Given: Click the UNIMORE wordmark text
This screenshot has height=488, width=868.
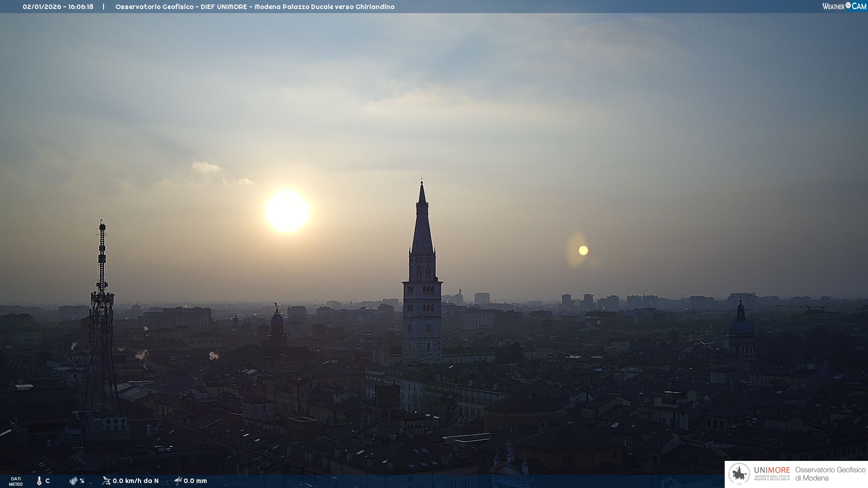Looking at the screenshot, I should click(772, 470).
